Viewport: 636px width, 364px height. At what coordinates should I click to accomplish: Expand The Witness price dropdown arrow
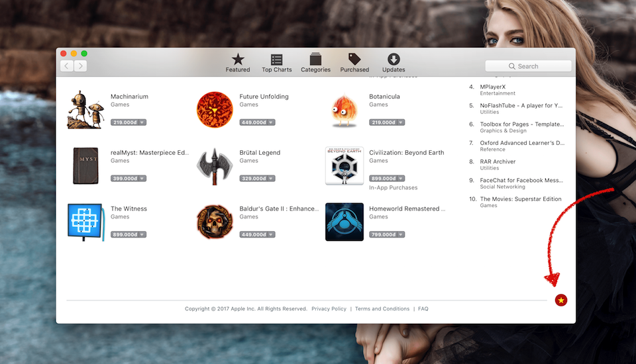pyautogui.click(x=142, y=234)
